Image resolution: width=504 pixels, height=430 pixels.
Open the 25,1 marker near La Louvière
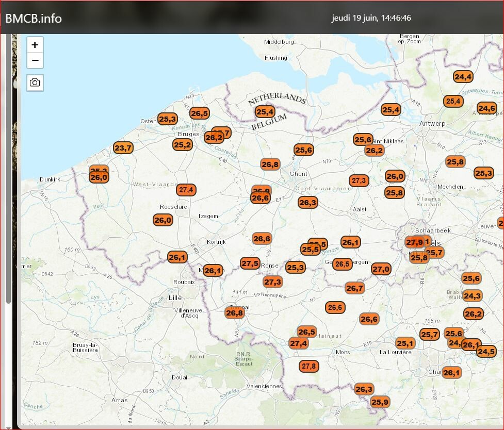click(x=405, y=343)
